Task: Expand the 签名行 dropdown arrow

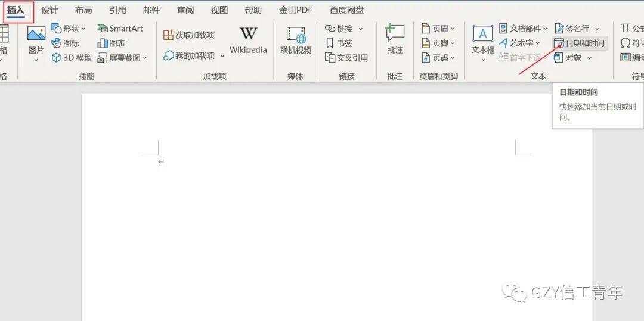Action: pyautogui.click(x=597, y=29)
